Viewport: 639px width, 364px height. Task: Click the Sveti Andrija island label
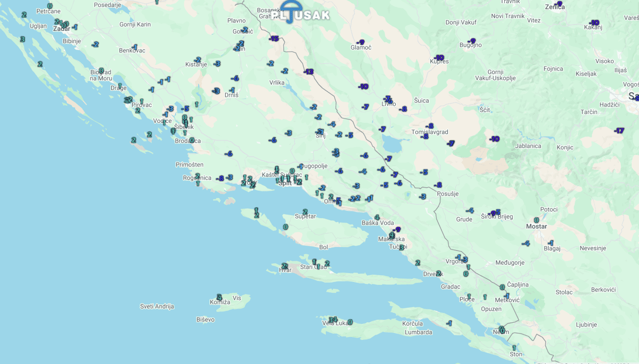click(157, 307)
